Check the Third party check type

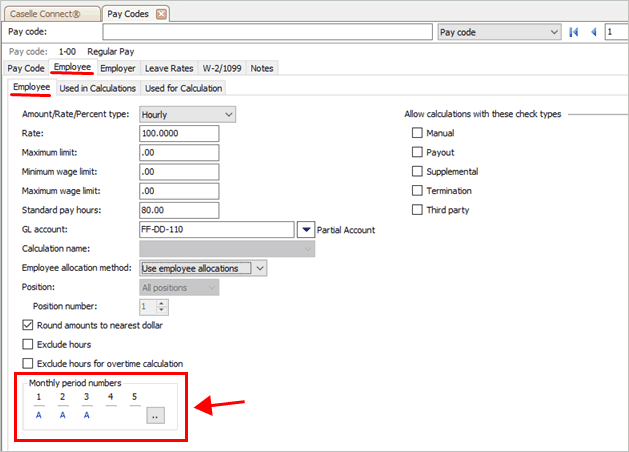(x=418, y=209)
